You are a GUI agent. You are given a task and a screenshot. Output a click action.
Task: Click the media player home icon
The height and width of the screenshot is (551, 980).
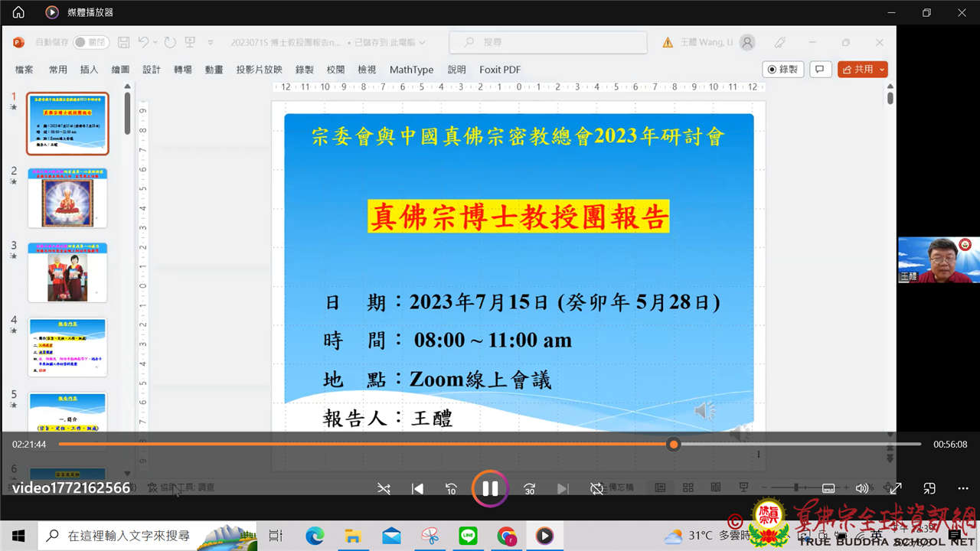pos(18,12)
